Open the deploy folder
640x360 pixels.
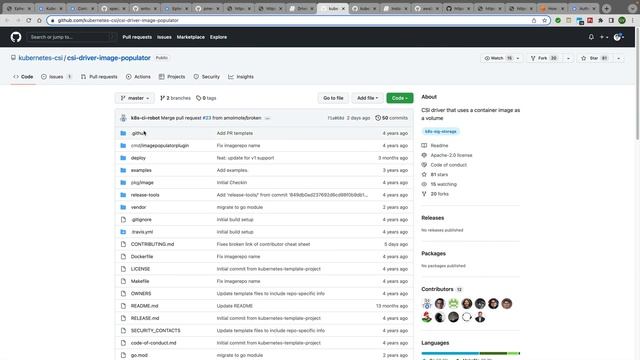click(x=138, y=158)
